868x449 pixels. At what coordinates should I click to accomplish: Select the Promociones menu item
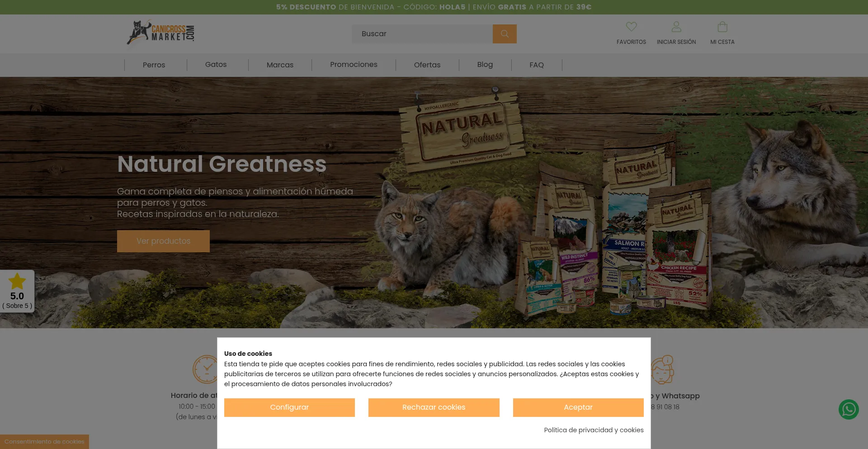tap(354, 65)
